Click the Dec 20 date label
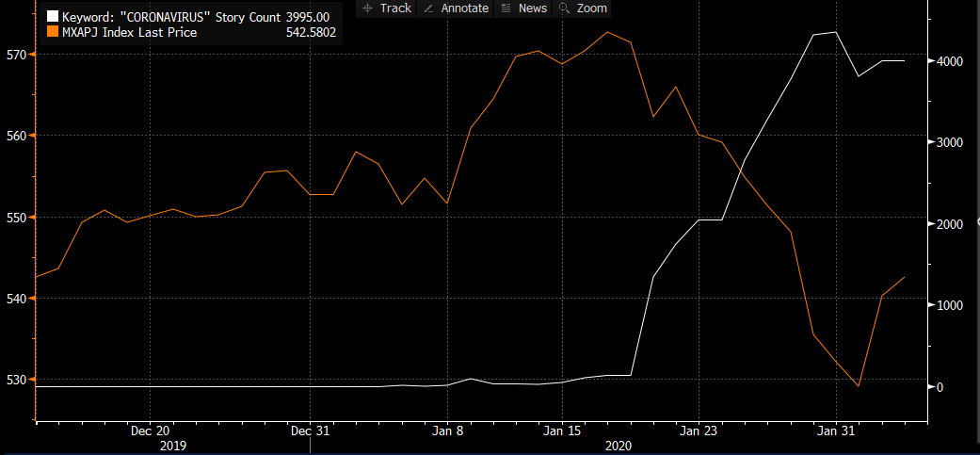 (150, 431)
